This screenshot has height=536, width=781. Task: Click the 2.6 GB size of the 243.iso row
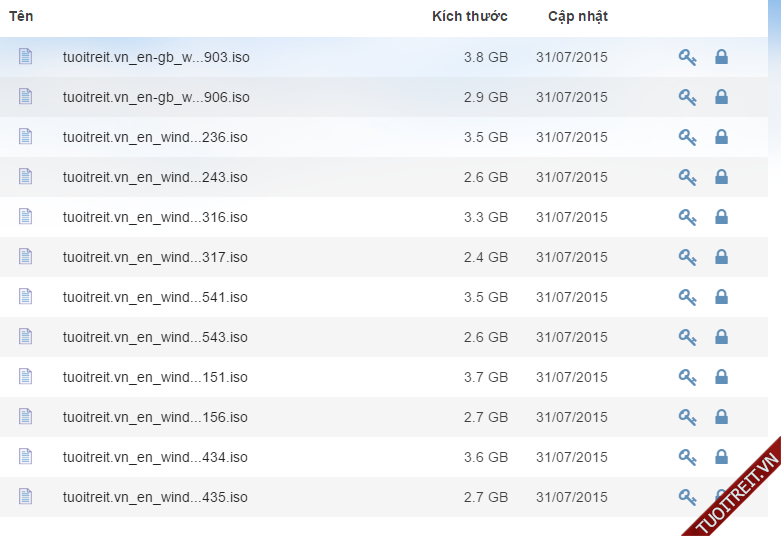pos(485,177)
